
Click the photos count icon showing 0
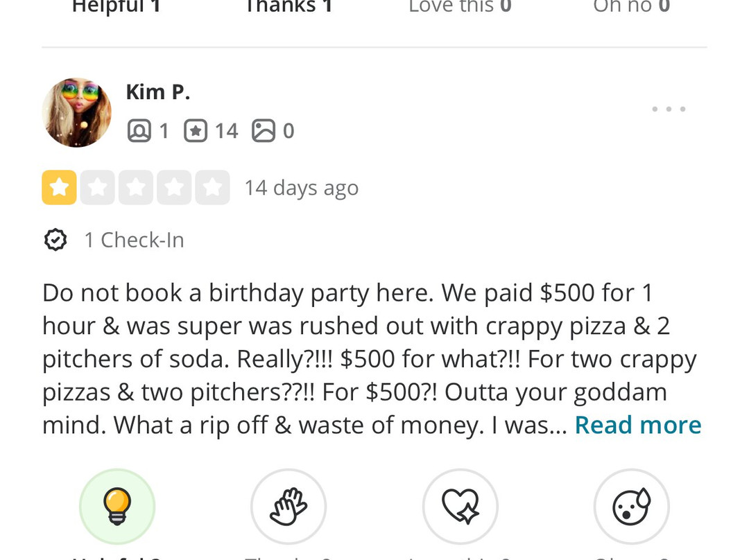[264, 130]
